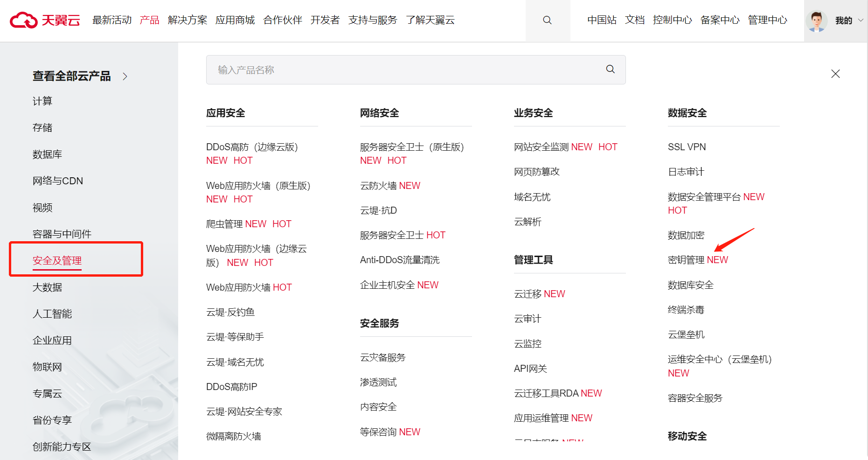Open Web应用防火墙（原生版）product link

pos(258,186)
